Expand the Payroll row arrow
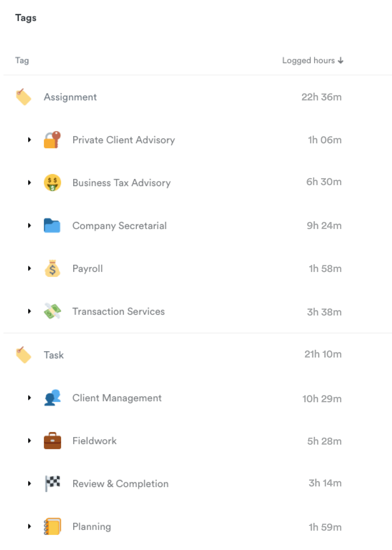 [29, 268]
